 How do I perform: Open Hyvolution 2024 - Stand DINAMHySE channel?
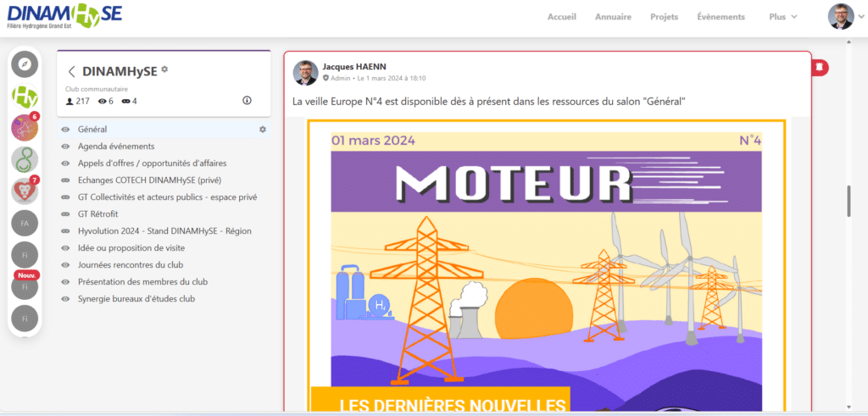tap(164, 231)
